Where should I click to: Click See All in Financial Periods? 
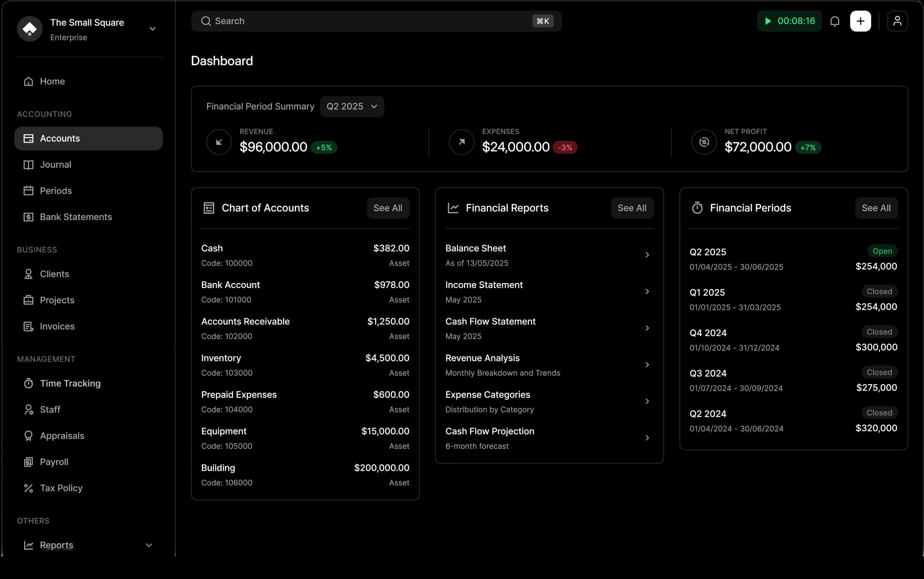tap(876, 208)
